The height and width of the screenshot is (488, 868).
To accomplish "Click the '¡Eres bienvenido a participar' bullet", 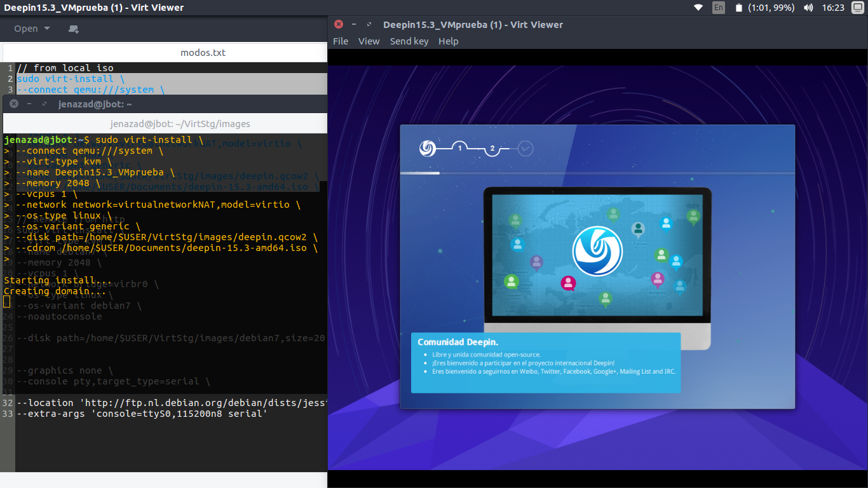I will (x=524, y=363).
